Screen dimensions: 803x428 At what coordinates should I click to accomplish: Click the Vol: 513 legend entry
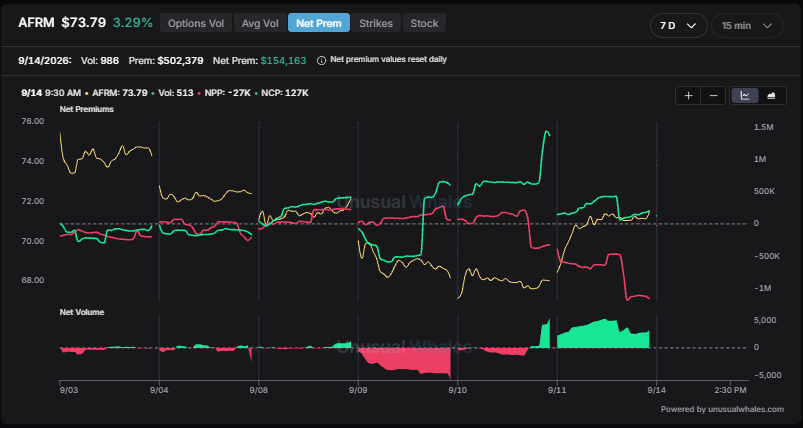[176, 93]
